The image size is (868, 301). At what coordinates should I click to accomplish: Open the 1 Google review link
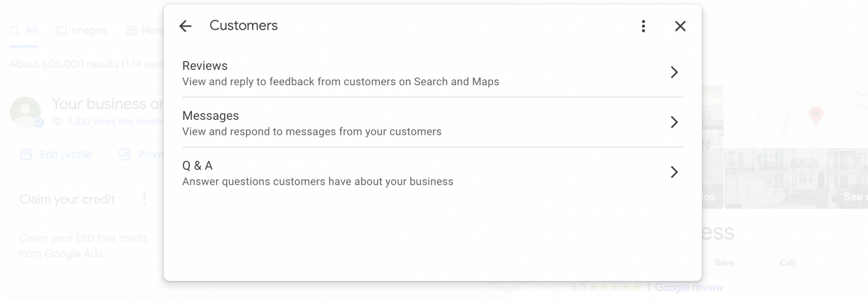tap(684, 287)
